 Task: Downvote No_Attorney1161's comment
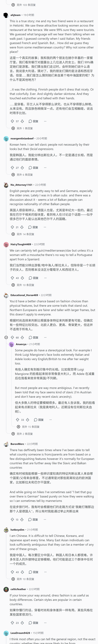tap(22, 227)
